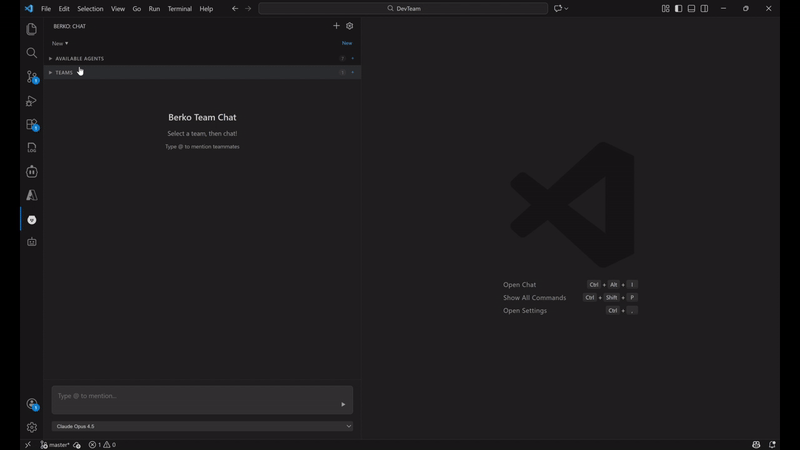800x450 pixels.
Task: Open Copilot status icon in status bar
Action: [756, 444]
